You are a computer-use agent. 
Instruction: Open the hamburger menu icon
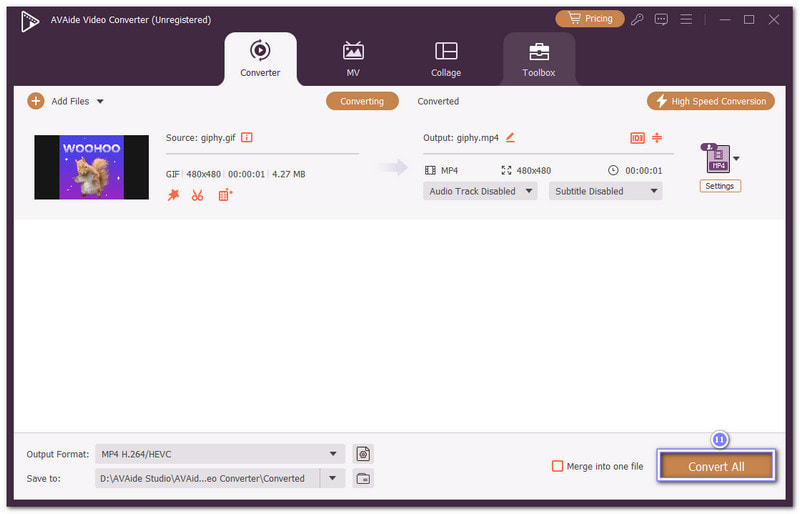686,19
